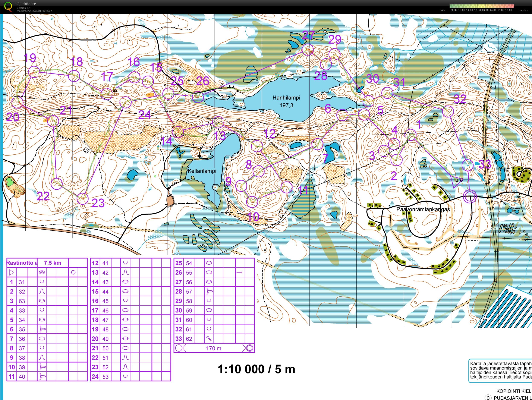Click control code 63 in the table
This screenshot has width=532, height=400.
[x=22, y=301]
